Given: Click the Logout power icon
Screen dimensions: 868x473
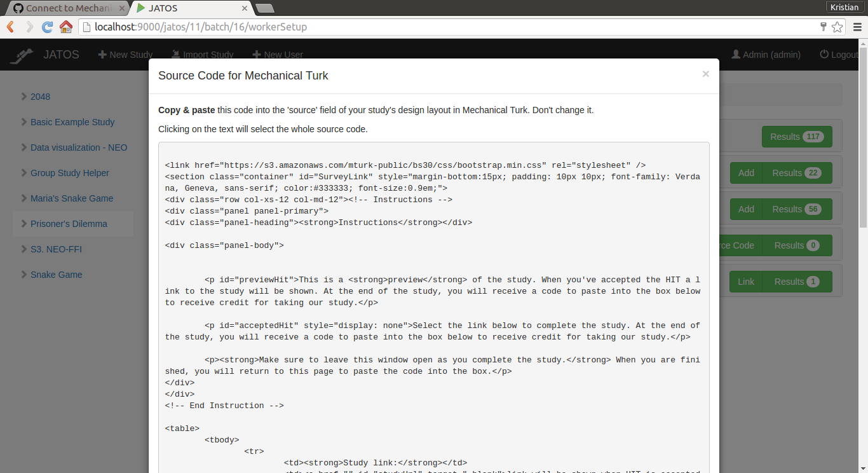Looking at the screenshot, I should pyautogui.click(x=824, y=55).
